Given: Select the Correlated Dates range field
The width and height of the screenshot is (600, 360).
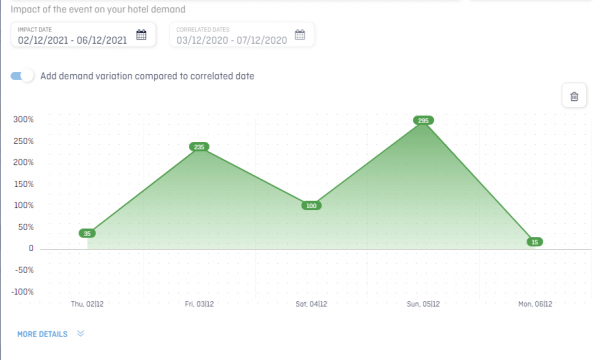Looking at the screenshot, I should point(242,35).
